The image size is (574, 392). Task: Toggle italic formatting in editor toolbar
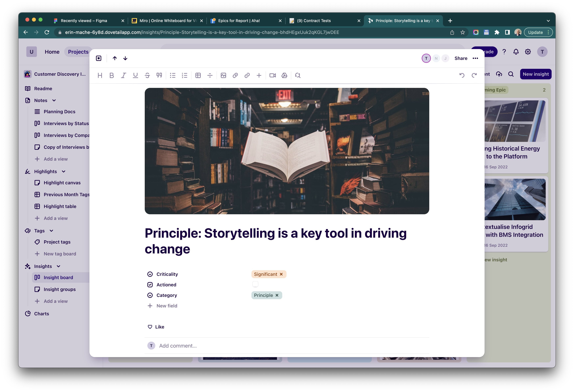[123, 76]
